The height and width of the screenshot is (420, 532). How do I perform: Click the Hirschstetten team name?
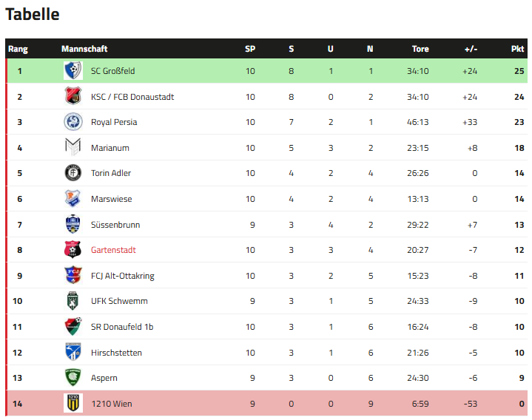coord(116,353)
